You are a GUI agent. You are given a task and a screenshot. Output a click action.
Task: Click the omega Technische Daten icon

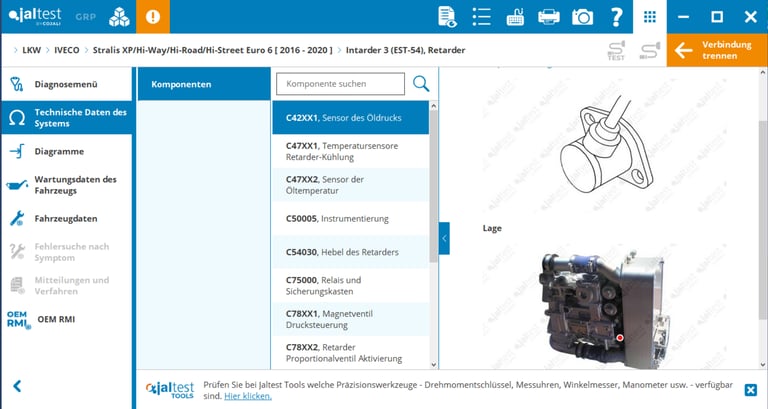click(x=17, y=118)
